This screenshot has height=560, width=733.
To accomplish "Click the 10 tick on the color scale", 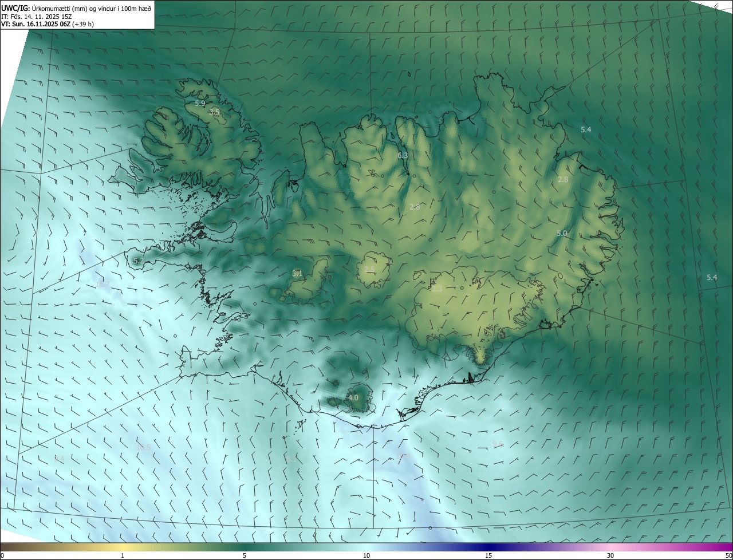I will (x=366, y=555).
